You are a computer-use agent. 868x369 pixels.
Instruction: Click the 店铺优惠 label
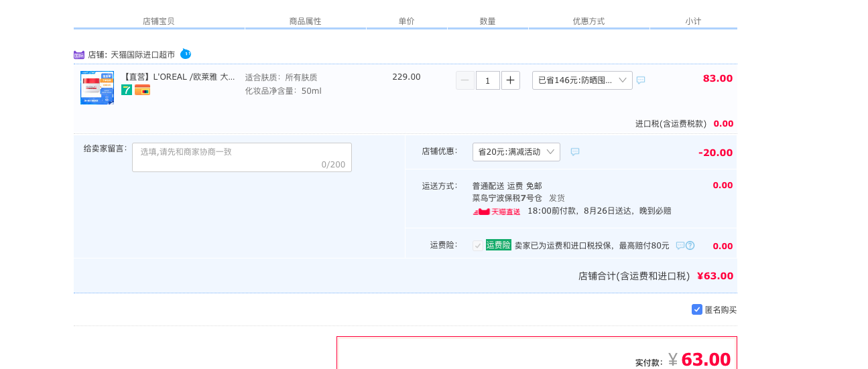[440, 151]
